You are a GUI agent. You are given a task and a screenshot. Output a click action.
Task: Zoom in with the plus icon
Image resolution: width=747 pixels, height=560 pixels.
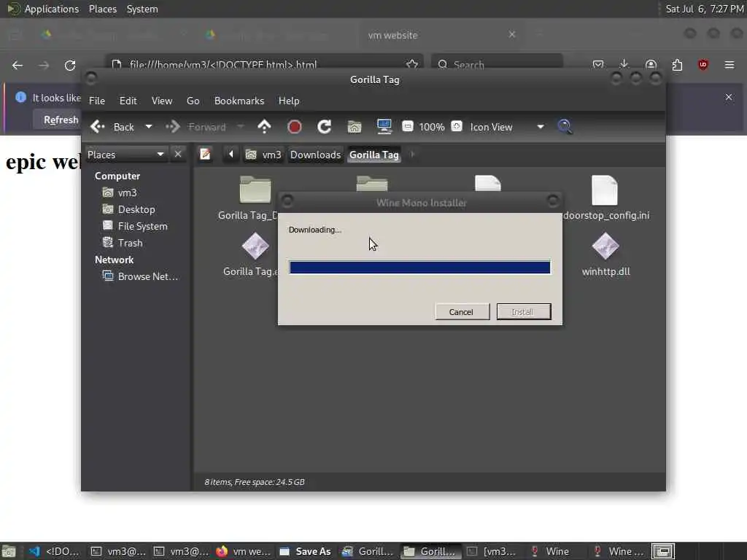click(x=457, y=126)
